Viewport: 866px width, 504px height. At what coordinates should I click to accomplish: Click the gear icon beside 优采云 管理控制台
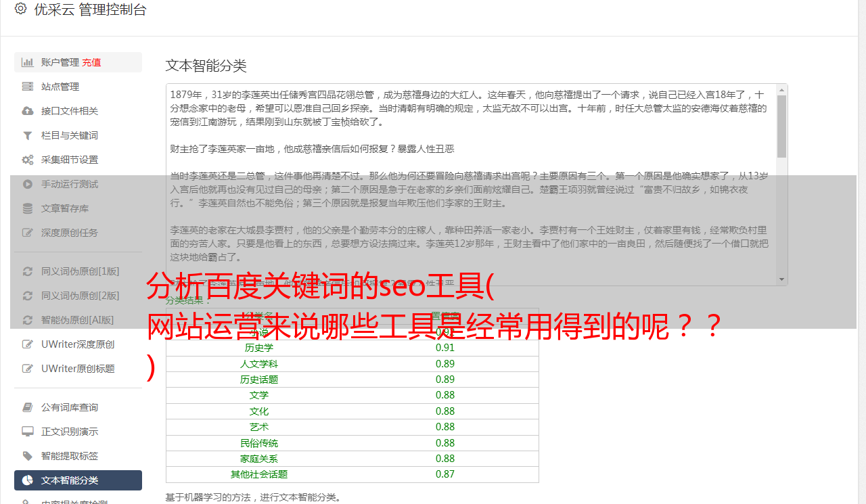click(x=20, y=9)
